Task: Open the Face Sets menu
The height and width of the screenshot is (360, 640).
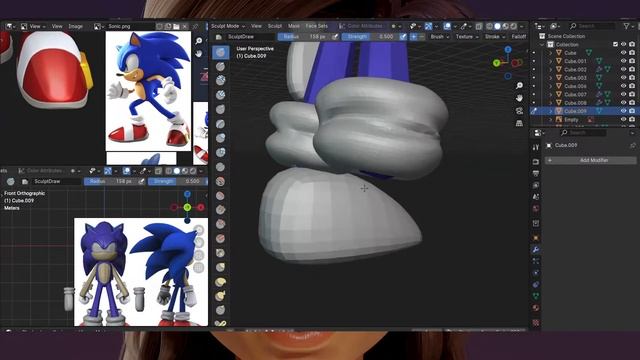Action: click(317, 26)
